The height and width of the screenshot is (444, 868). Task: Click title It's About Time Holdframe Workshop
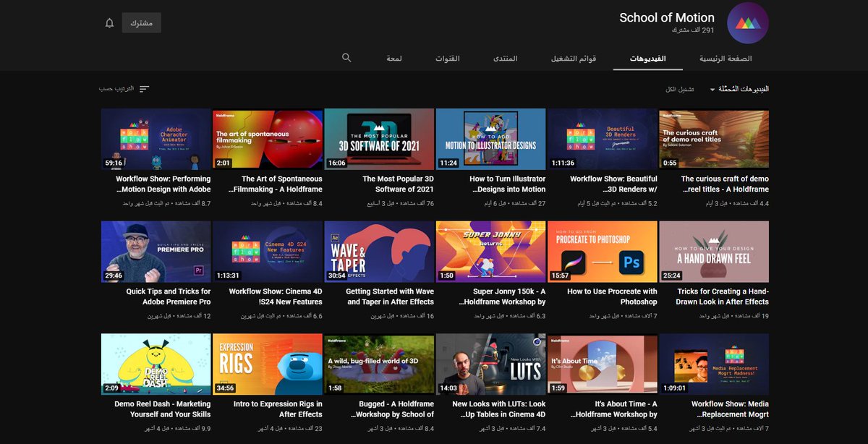pyautogui.click(x=613, y=409)
